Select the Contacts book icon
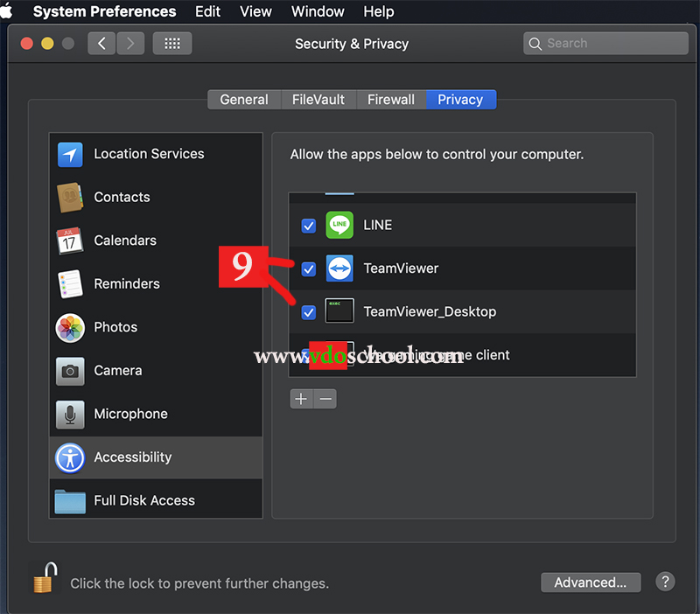This screenshot has width=700, height=614. pyautogui.click(x=70, y=197)
